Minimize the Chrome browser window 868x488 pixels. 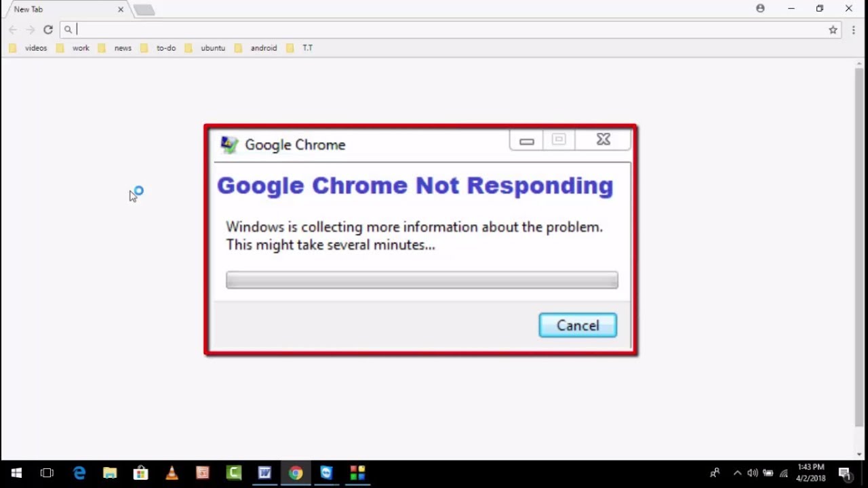click(x=791, y=9)
